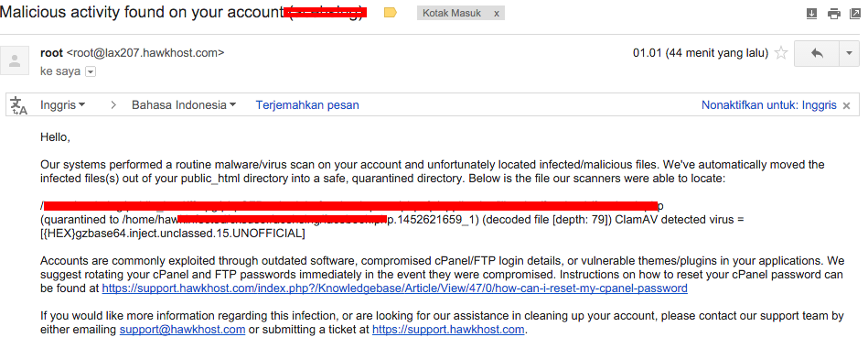Star this message from root
The height and width of the screenshot is (359, 868).
click(780, 53)
